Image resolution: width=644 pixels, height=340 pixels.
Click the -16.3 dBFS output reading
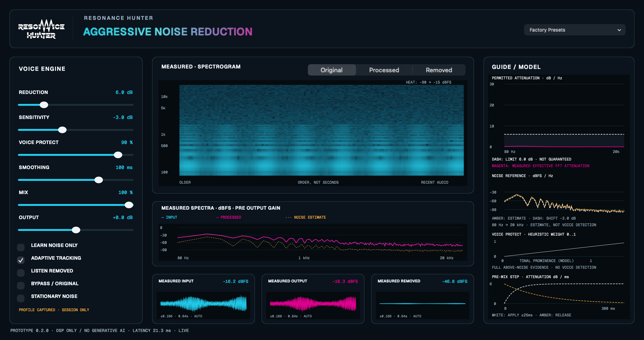tap(345, 281)
